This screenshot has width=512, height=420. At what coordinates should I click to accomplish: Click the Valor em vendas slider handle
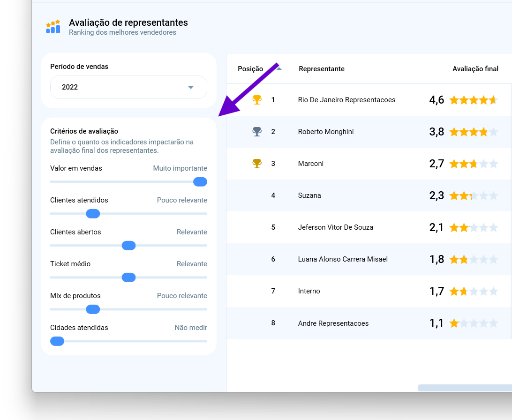point(200,182)
